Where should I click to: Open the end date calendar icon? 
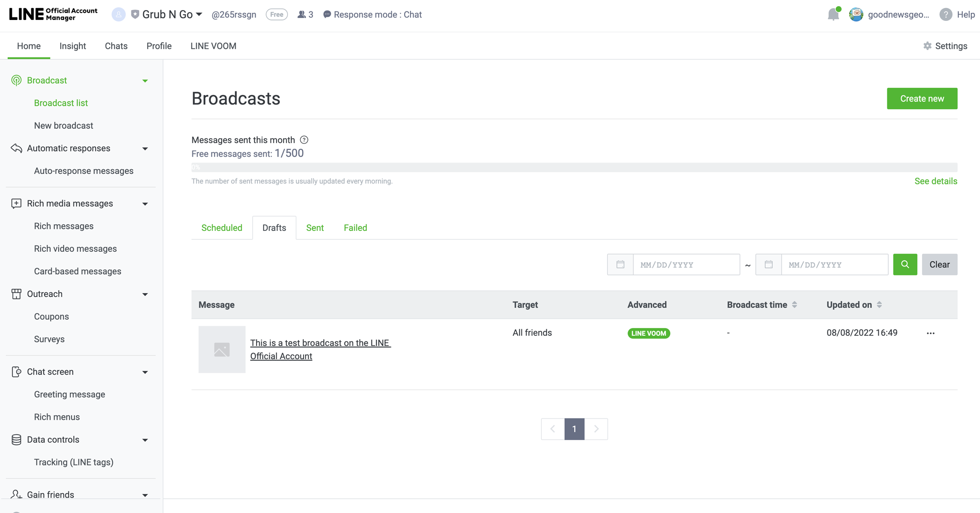[x=769, y=265]
